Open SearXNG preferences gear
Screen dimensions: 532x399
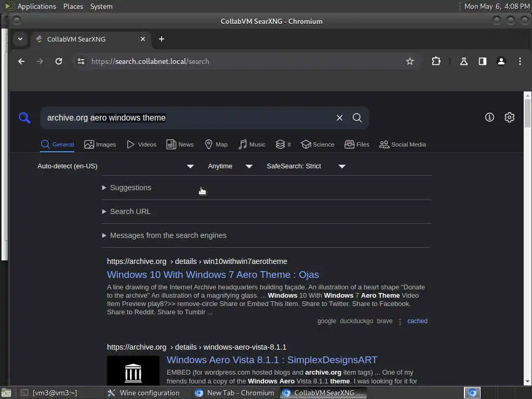click(509, 117)
